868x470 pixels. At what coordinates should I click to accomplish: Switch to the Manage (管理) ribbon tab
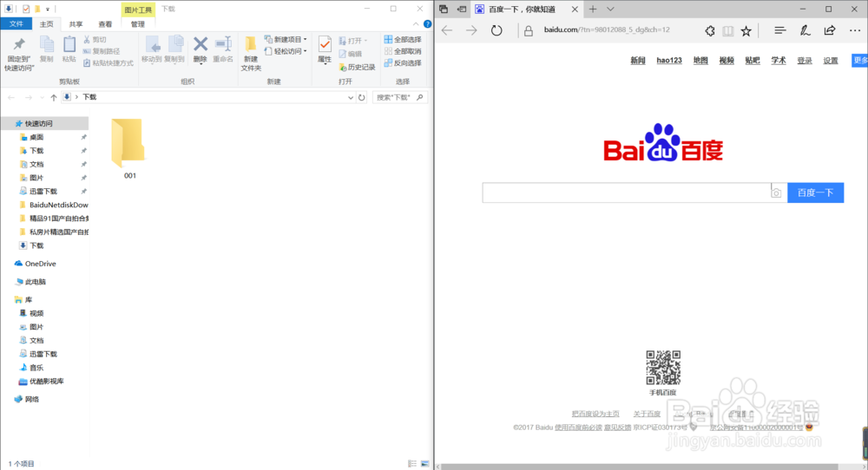tap(138, 24)
